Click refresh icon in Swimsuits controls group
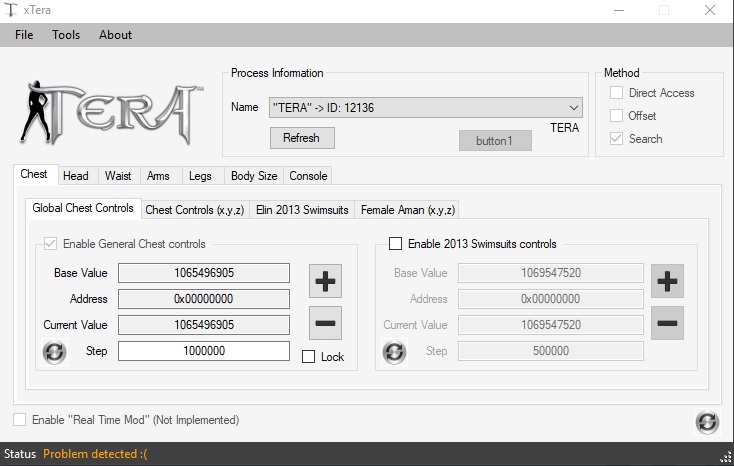734x466 pixels. [x=395, y=352]
